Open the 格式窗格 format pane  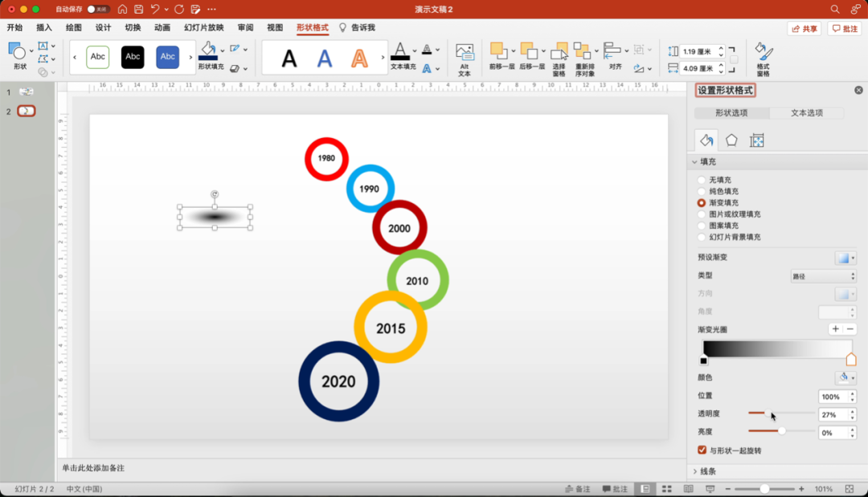[764, 59]
